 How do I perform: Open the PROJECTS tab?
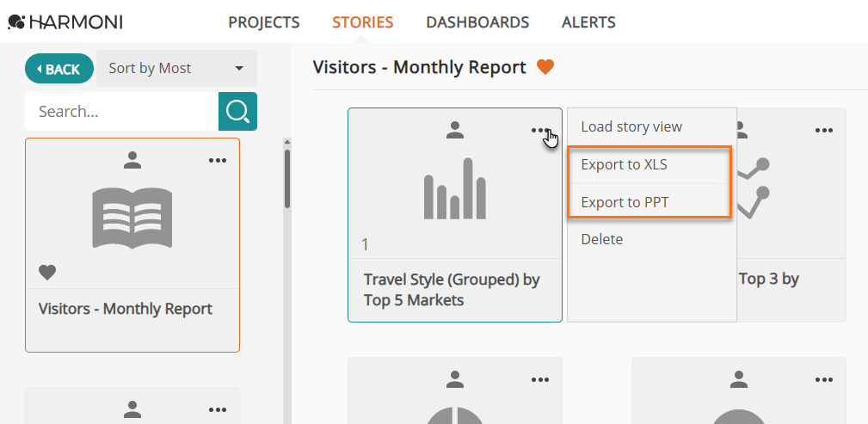264,22
